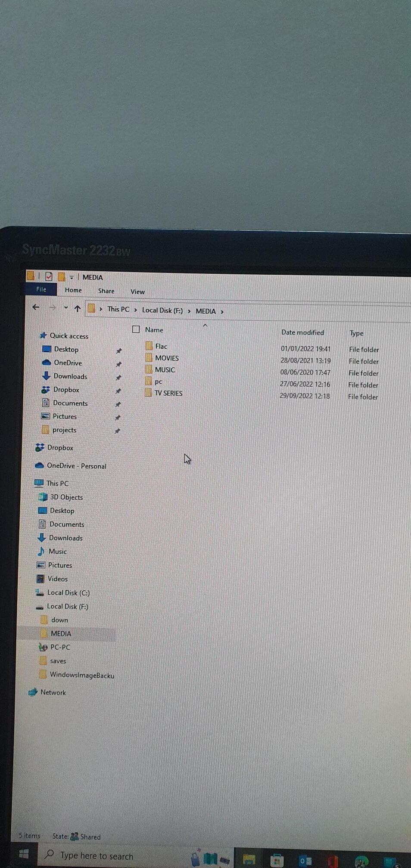The width and height of the screenshot is (411, 868).
Task: Select the MOVIES folder icon
Action: click(149, 357)
